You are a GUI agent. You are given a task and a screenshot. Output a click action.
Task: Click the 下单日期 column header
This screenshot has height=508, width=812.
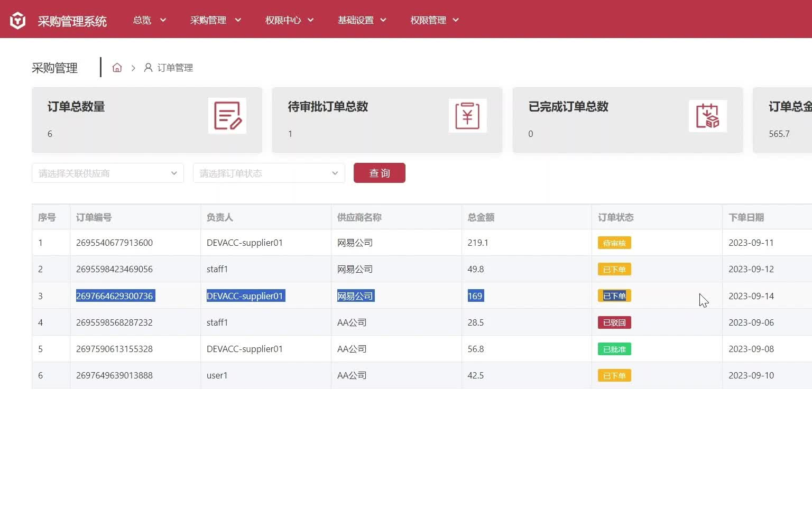click(x=746, y=217)
